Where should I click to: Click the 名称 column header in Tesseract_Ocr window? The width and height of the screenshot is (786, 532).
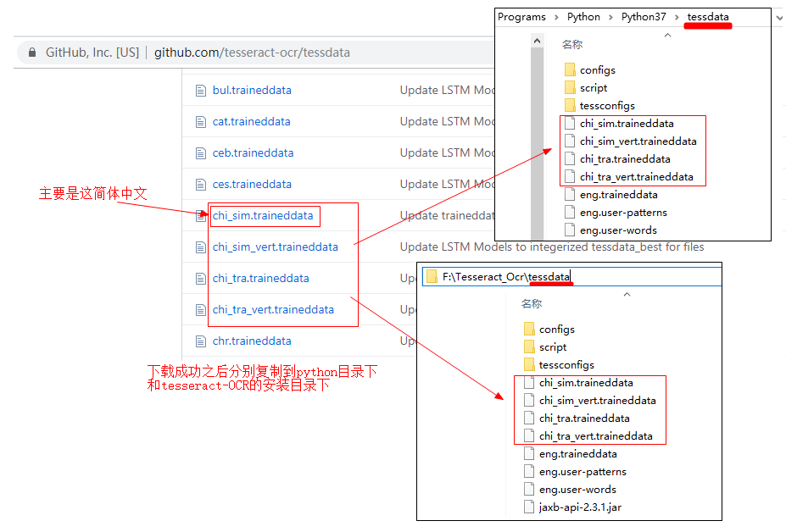(532, 303)
